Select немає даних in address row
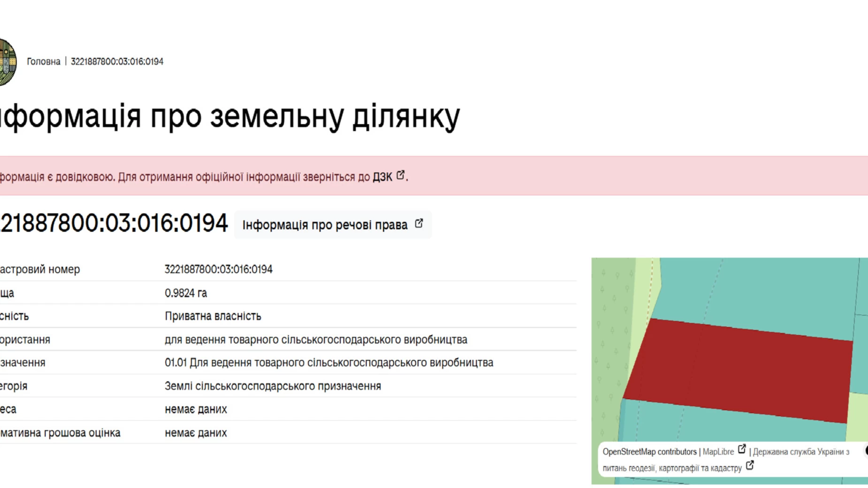This screenshot has height=488, width=868. [x=196, y=409]
